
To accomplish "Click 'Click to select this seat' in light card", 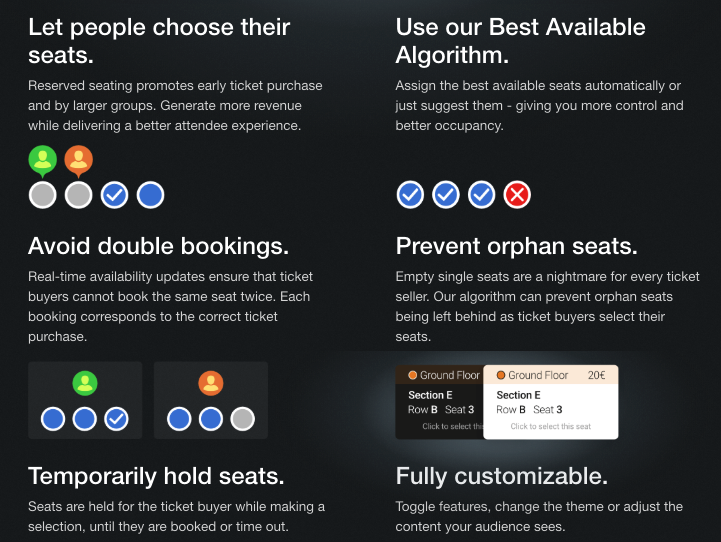I will tap(550, 426).
